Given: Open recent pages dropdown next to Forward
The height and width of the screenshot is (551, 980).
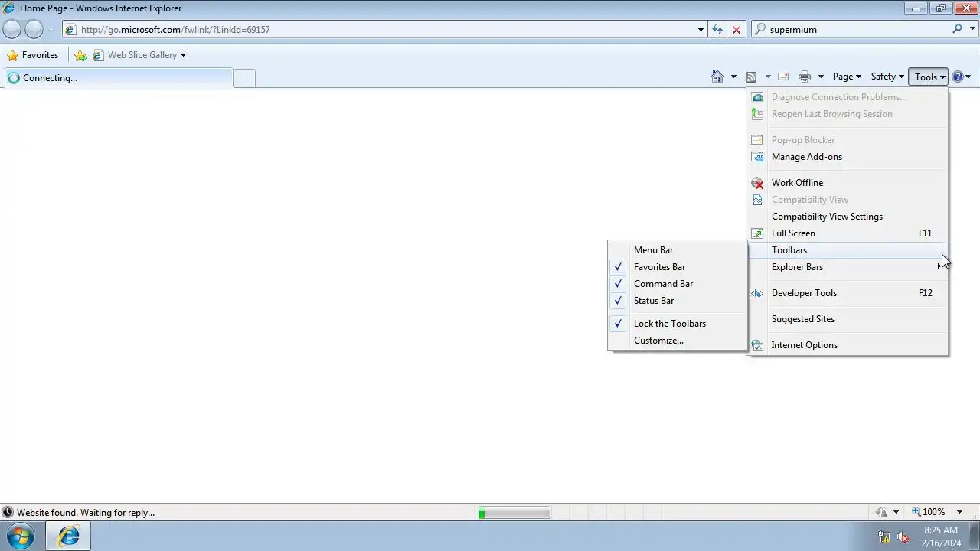Looking at the screenshot, I should (51, 29).
